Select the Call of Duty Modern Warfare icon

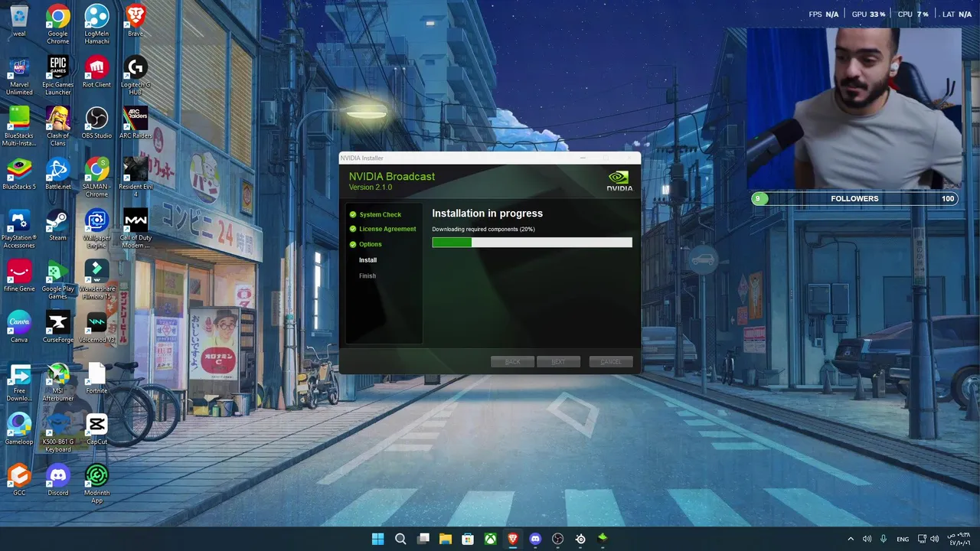136,229
